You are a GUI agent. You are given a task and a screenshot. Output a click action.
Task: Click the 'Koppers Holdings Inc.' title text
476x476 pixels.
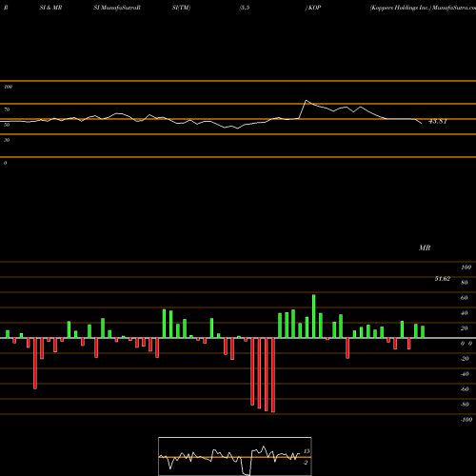click(x=401, y=8)
